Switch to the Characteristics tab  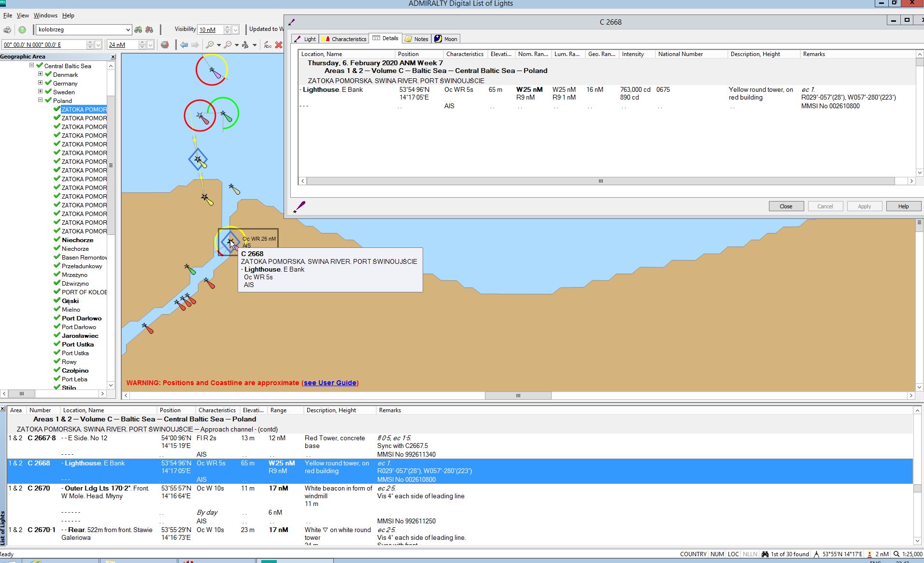coord(345,39)
